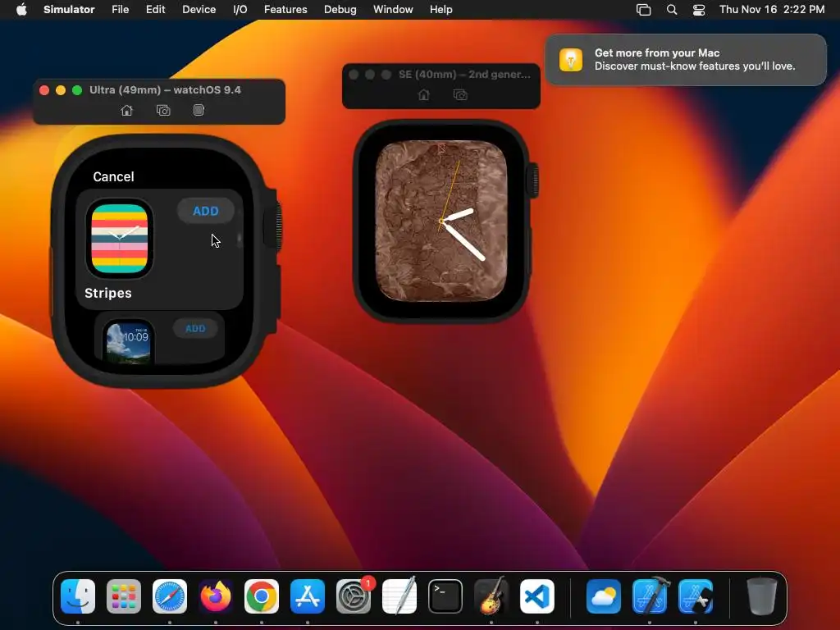Viewport: 840px width, 630px height.
Task: Open the Simulator app menu
Action: (x=69, y=10)
